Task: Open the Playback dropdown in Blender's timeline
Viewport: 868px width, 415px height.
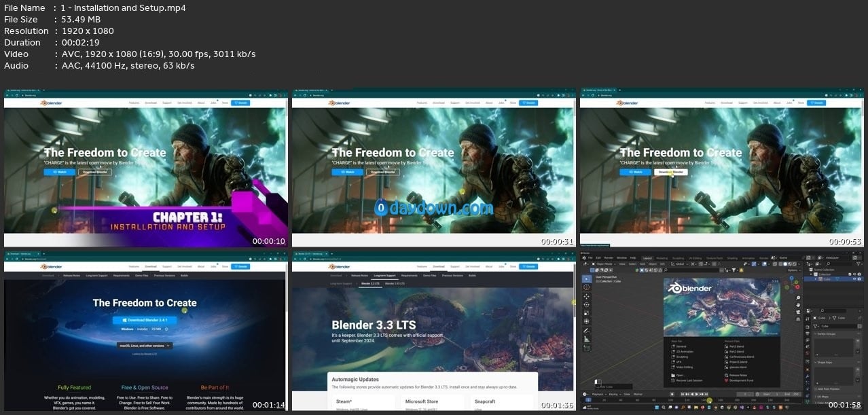Action: tap(598, 394)
